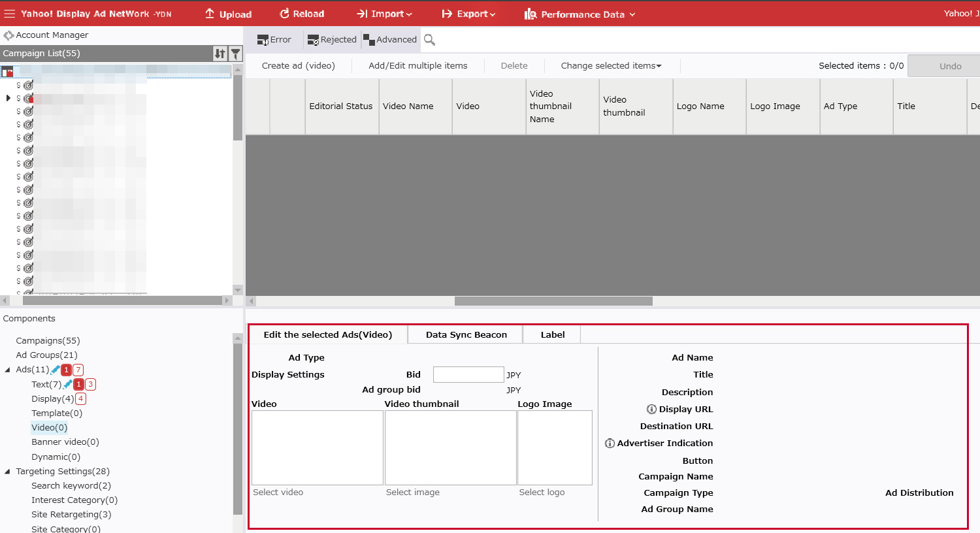Click the Account Manager diamond icon
The image size is (980, 533).
coord(8,35)
